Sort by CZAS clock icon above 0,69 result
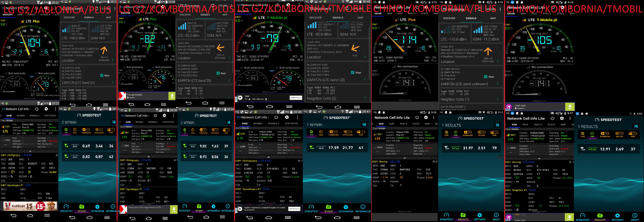This screenshot has width=644, height=222. point(75,130)
